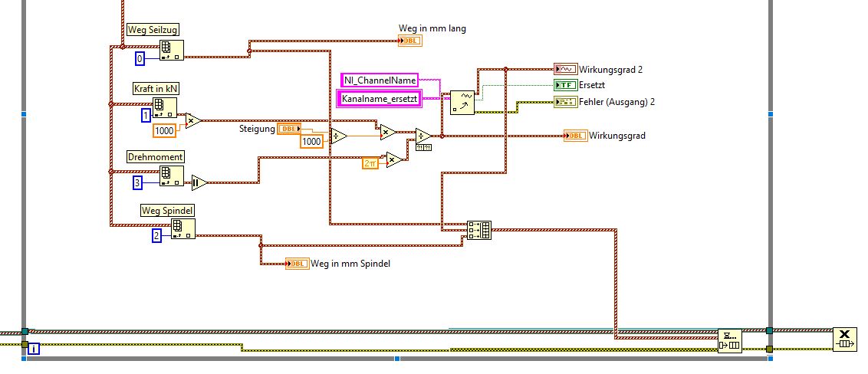Select the Index Array node under Weg Seilzug
The height and width of the screenshot is (374, 868).
click(x=172, y=50)
